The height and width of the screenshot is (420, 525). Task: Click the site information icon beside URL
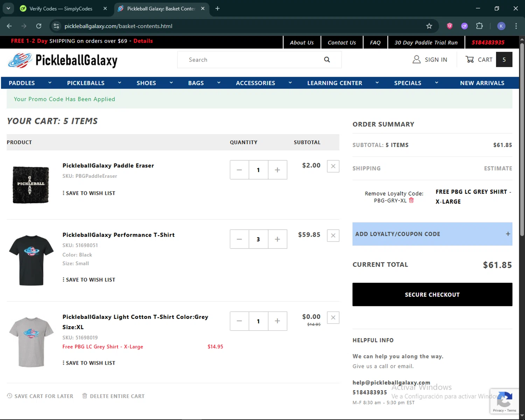(x=56, y=26)
